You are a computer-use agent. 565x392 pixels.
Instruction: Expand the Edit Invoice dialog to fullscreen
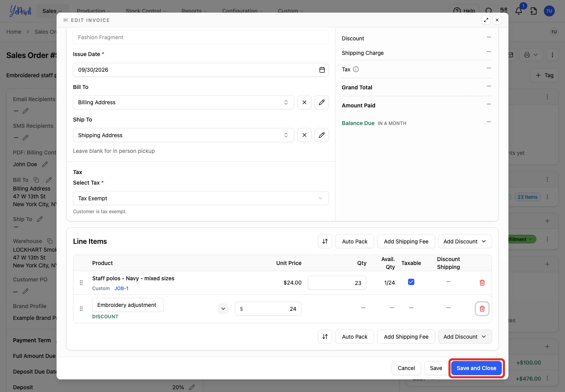pyautogui.click(x=486, y=20)
